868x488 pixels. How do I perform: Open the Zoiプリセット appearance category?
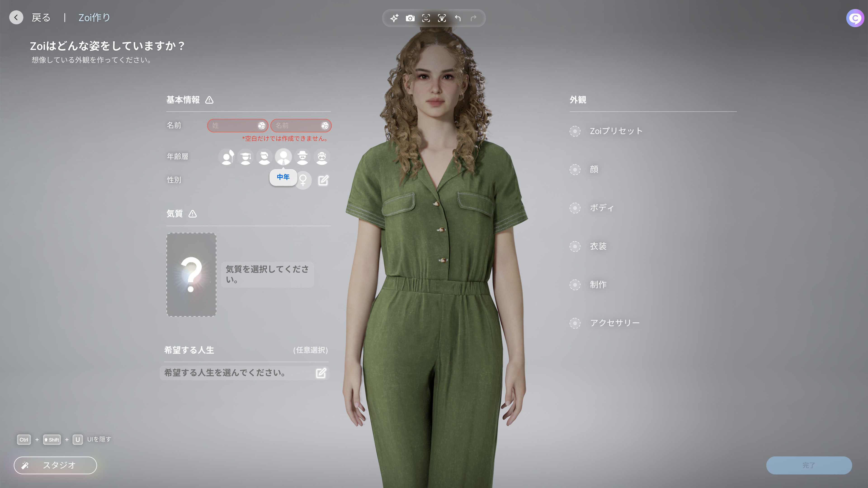click(616, 131)
